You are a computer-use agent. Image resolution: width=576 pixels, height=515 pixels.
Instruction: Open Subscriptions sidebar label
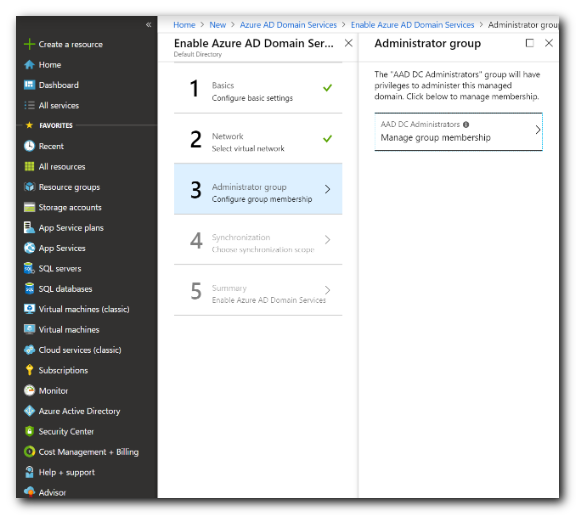point(63,370)
